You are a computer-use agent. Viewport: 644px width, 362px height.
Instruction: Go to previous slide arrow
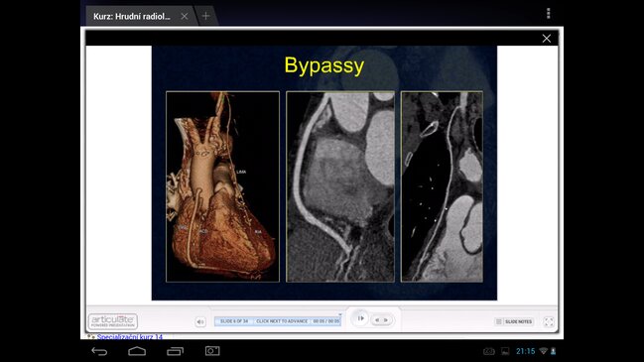377,320
